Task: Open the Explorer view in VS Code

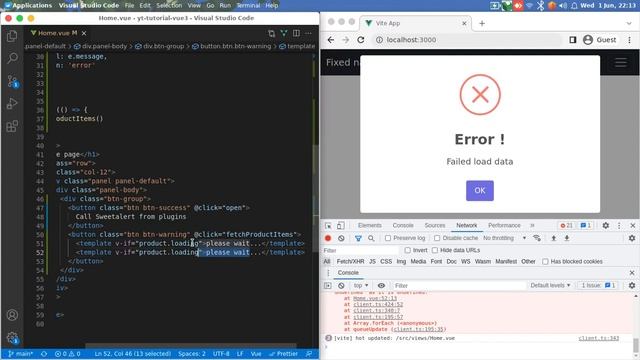Action: pyautogui.click(x=12, y=36)
